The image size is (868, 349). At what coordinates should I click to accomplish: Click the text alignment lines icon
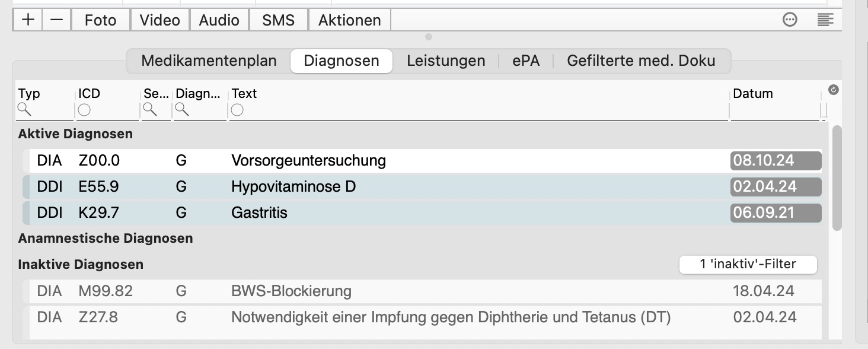[825, 20]
